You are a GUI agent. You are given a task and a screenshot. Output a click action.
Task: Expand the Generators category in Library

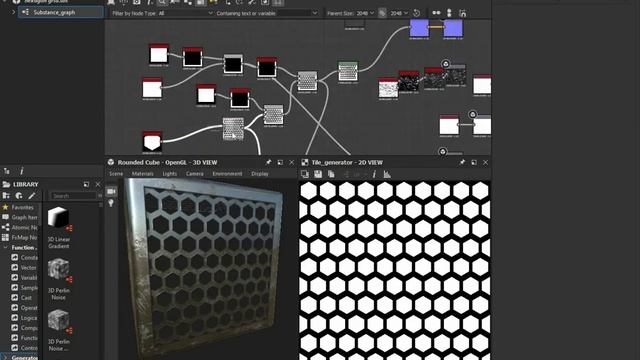5,358
